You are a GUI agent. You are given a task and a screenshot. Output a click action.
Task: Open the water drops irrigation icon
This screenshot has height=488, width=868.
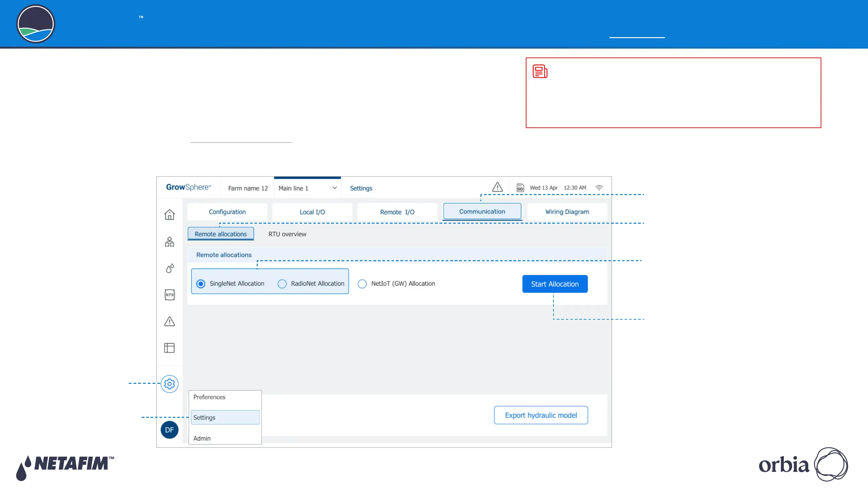coord(170,268)
